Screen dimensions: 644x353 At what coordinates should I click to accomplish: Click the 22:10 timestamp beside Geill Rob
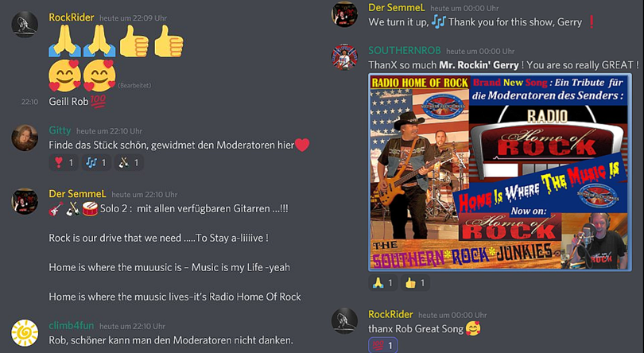[29, 102]
